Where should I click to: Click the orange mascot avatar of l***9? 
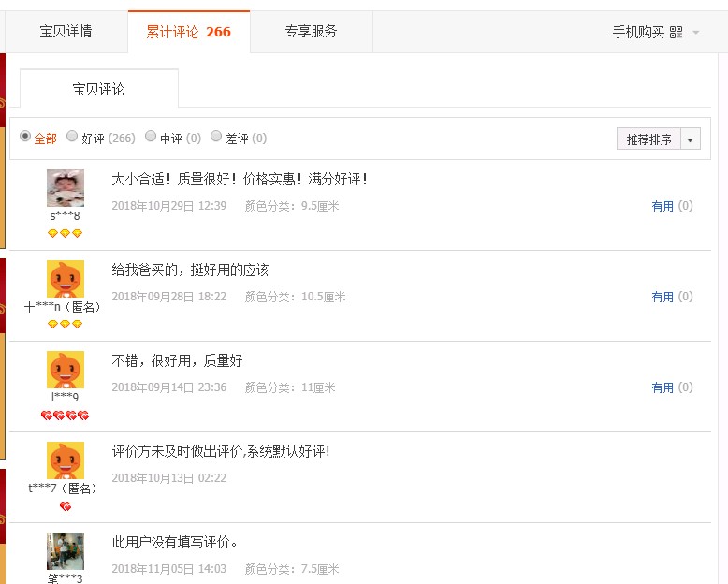[66, 370]
